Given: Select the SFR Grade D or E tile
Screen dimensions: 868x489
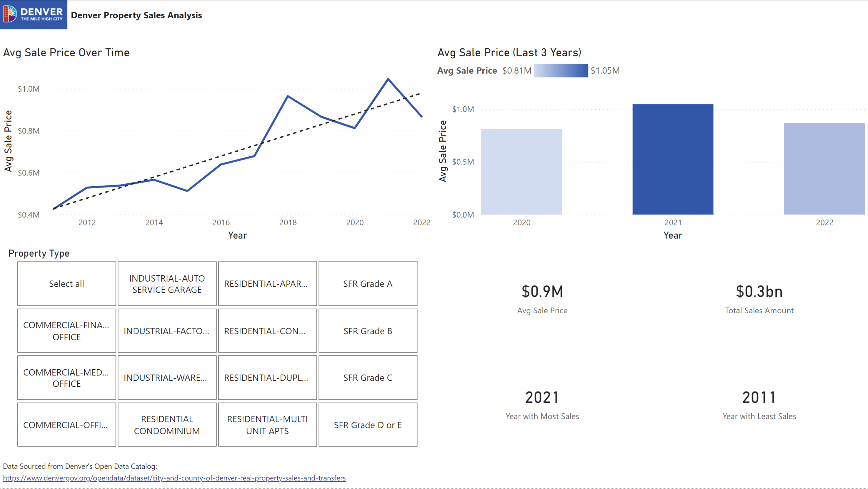Looking at the screenshot, I should click(x=368, y=425).
